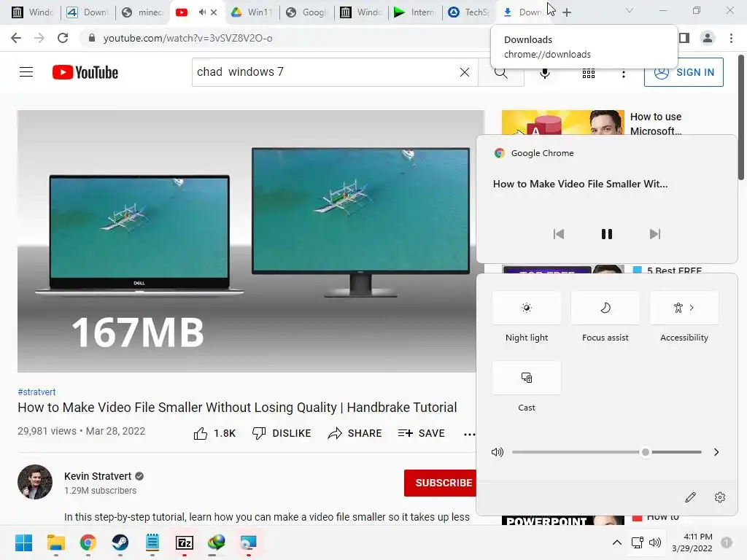747x560 pixels.
Task: Switch to the TechSpot tab
Action: pyautogui.click(x=469, y=12)
